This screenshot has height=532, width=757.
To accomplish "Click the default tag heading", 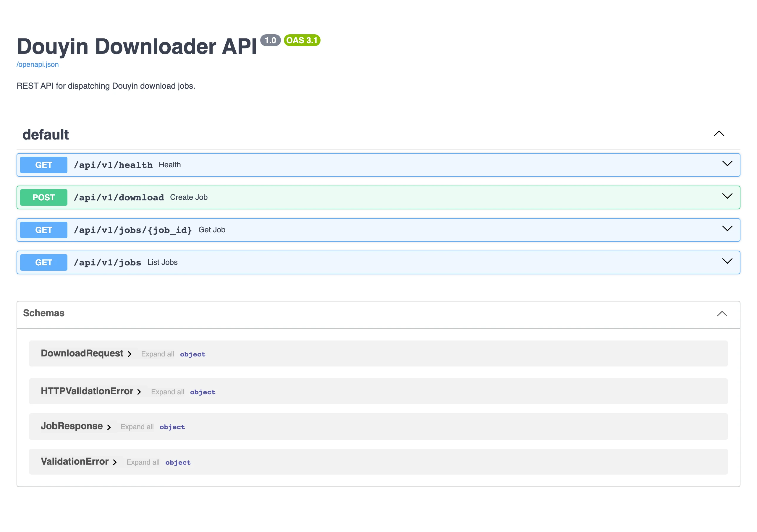I will point(46,135).
